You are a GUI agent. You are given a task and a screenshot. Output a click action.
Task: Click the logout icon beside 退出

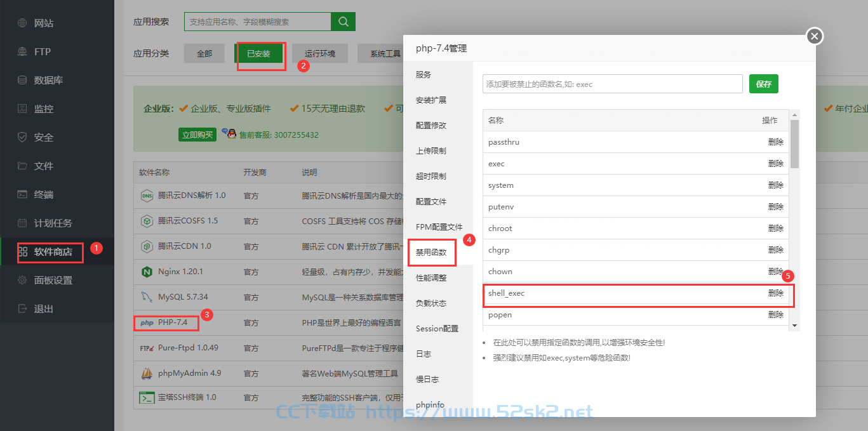point(22,309)
